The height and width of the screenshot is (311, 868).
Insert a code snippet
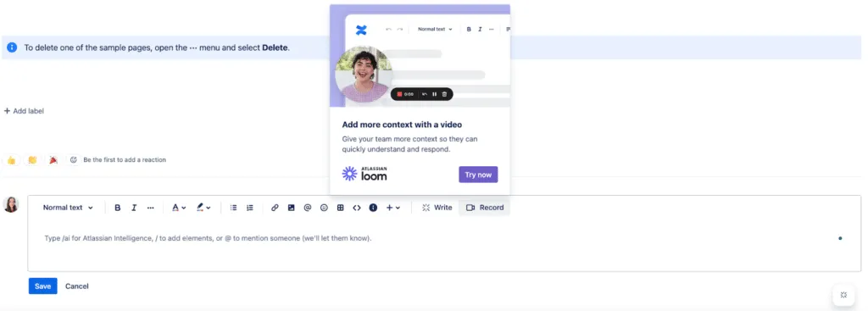coord(357,208)
